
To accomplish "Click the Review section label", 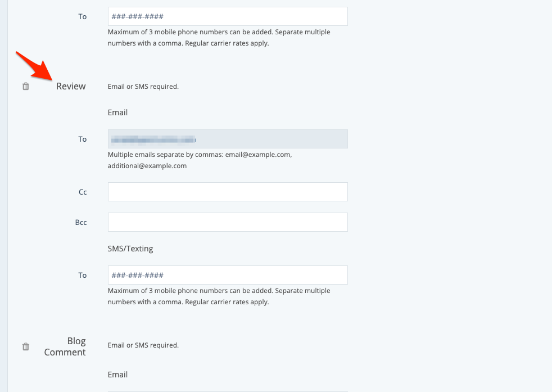I will tap(71, 87).
